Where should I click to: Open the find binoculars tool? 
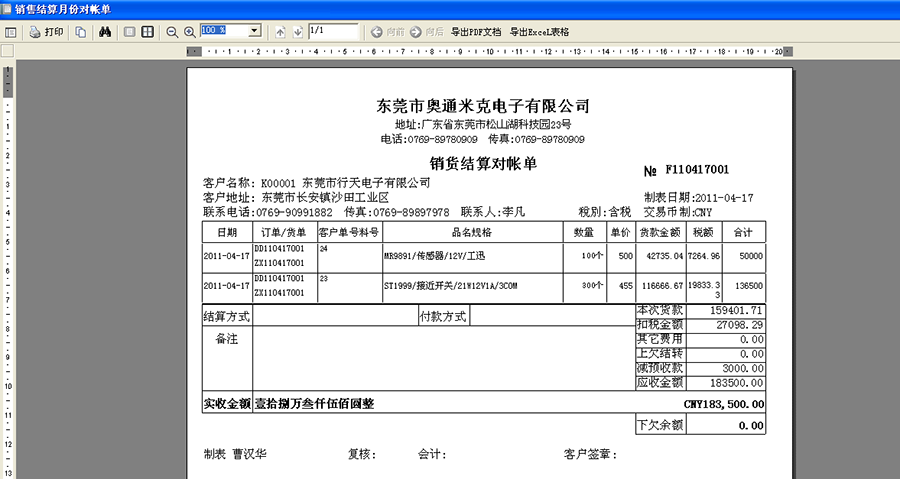click(x=104, y=32)
